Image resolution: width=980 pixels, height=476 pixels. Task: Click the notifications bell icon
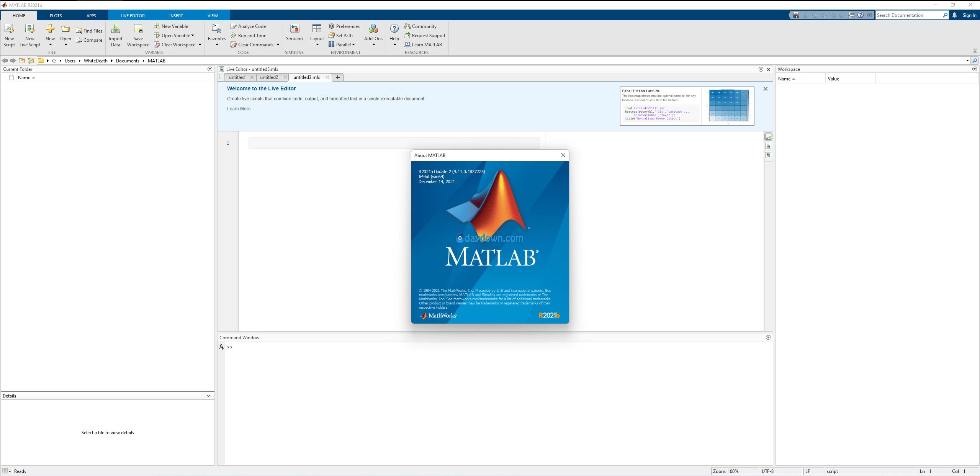tap(955, 15)
